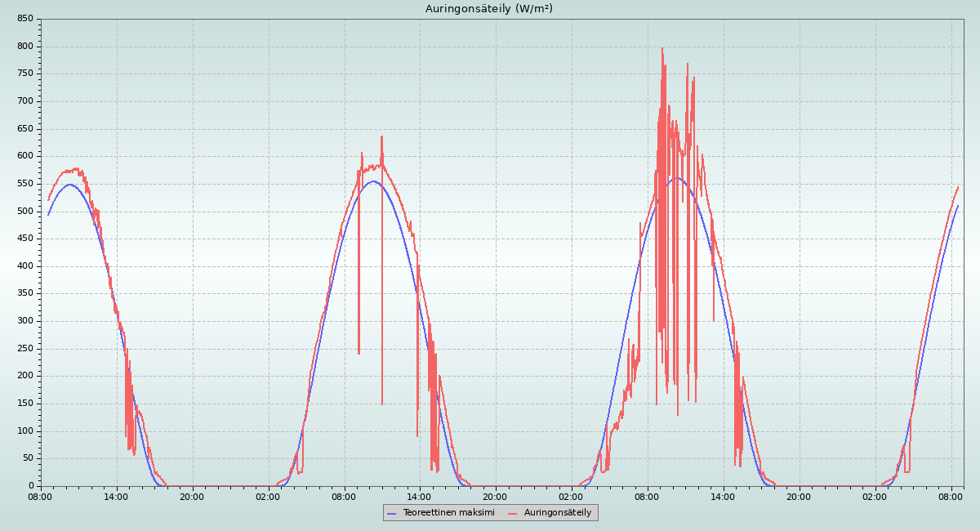Click the blue line swatch in legend
The width and height of the screenshot is (980, 531).
coord(392,513)
